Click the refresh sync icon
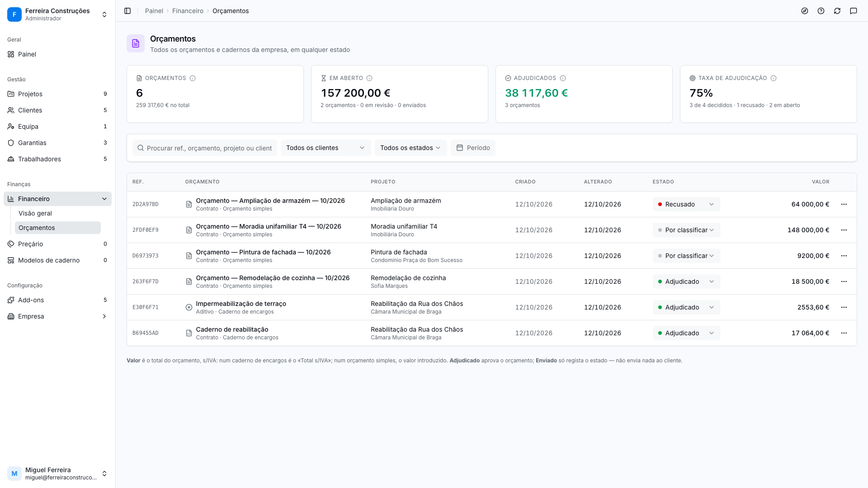868x488 pixels. [837, 11]
